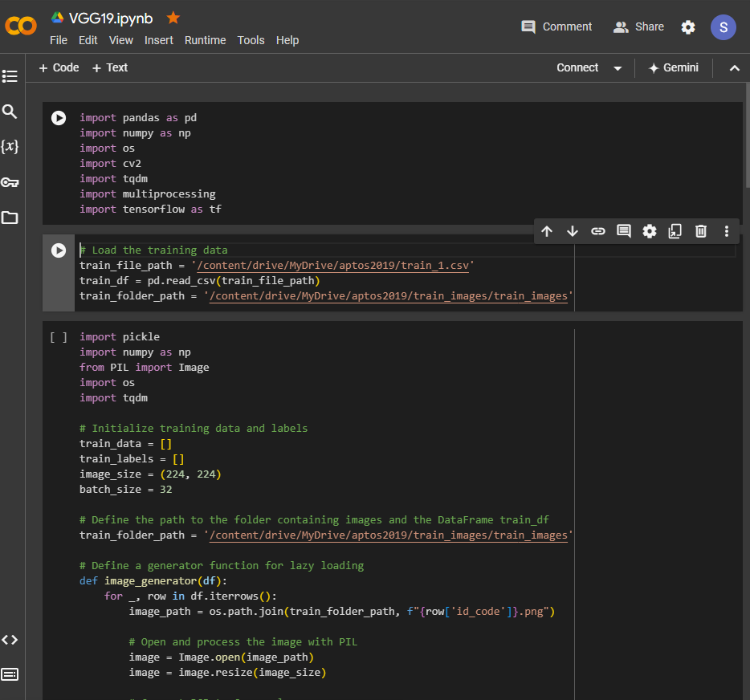The height and width of the screenshot is (700, 750).
Task: Open the secrets key panel
Action: tap(10, 182)
